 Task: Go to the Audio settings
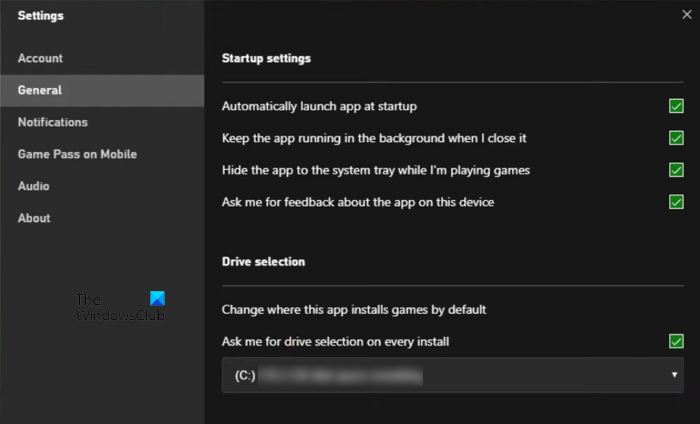34,186
